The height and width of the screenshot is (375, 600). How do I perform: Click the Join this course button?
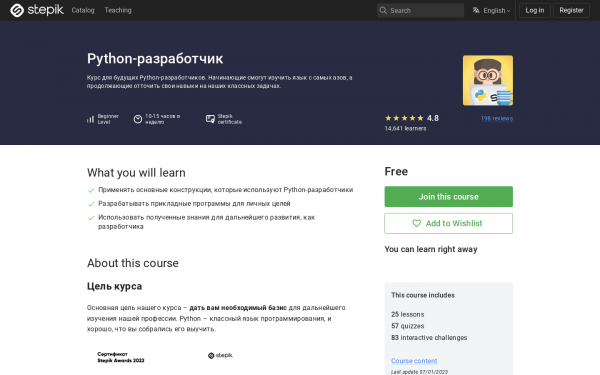click(448, 197)
